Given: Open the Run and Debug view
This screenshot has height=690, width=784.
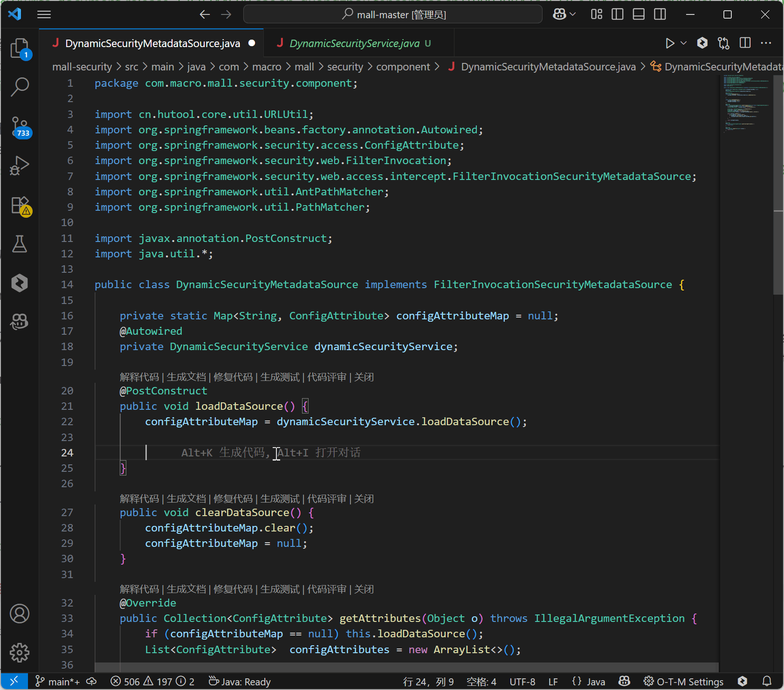Looking at the screenshot, I should pos(20,166).
